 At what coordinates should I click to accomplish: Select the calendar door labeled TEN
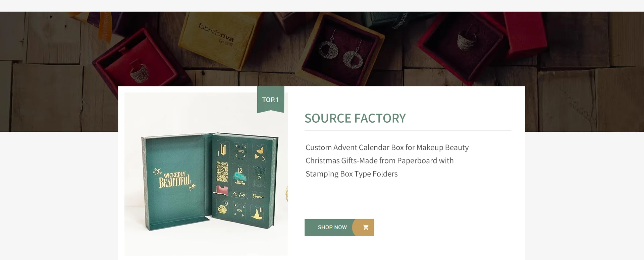pos(239,210)
